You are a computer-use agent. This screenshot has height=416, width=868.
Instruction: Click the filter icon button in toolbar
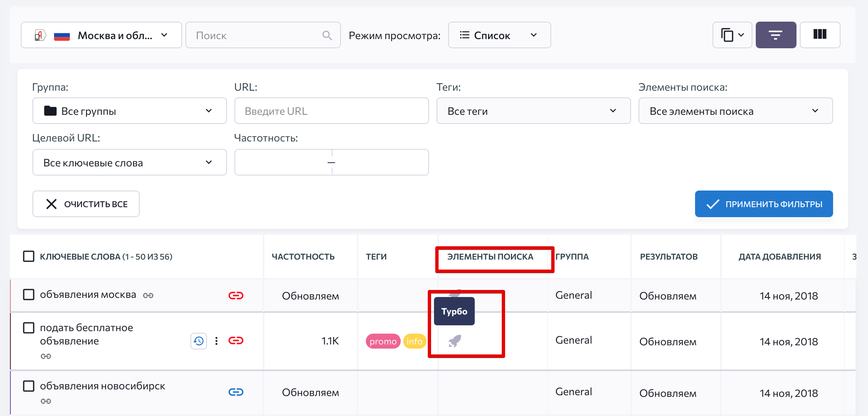click(776, 35)
